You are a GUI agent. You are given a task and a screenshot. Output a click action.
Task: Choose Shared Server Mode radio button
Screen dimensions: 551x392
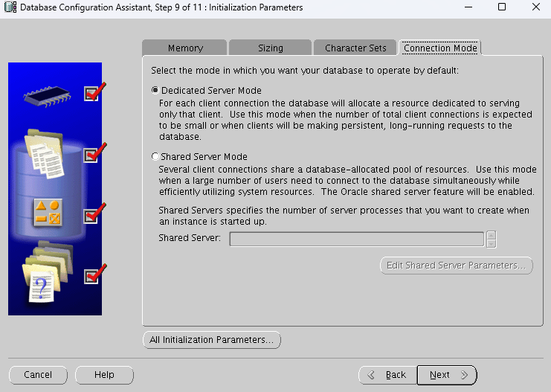click(155, 156)
